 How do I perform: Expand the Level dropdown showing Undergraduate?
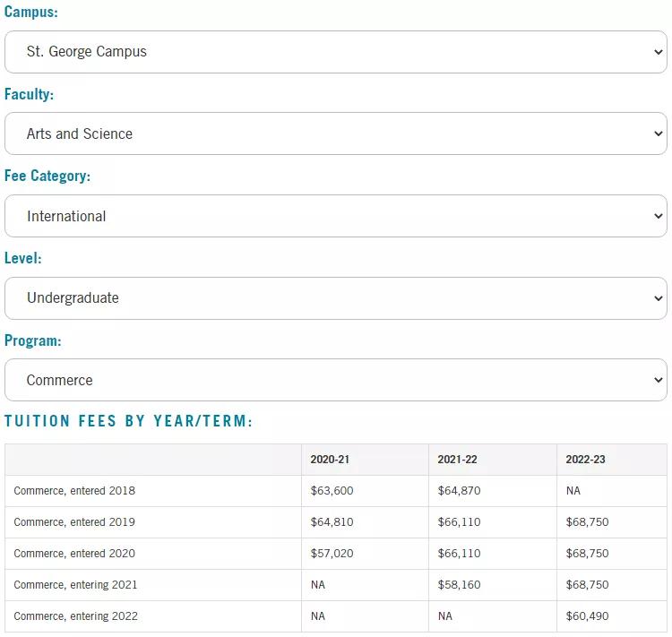pos(335,298)
